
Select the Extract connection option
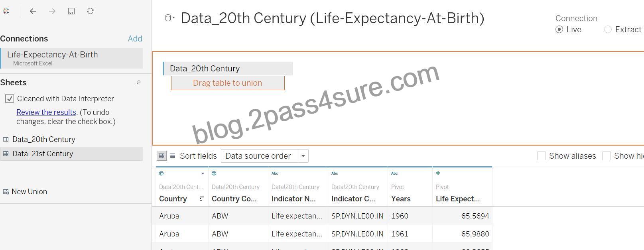coord(608,30)
